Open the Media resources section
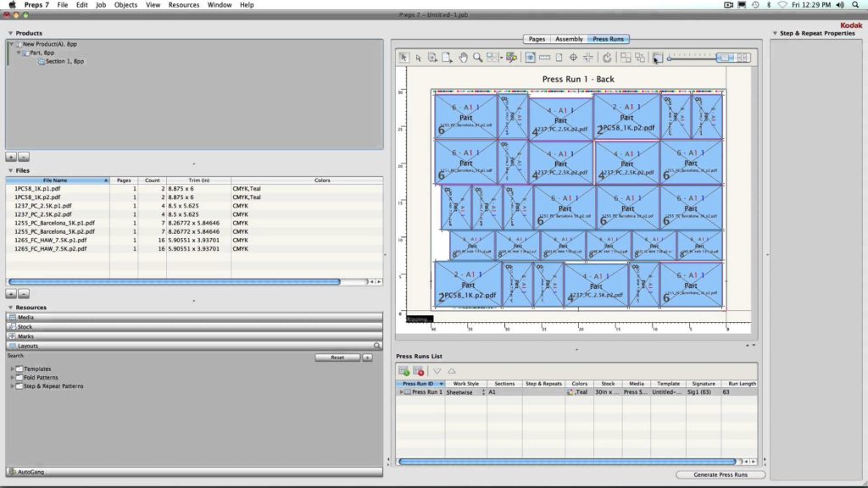 [26, 317]
